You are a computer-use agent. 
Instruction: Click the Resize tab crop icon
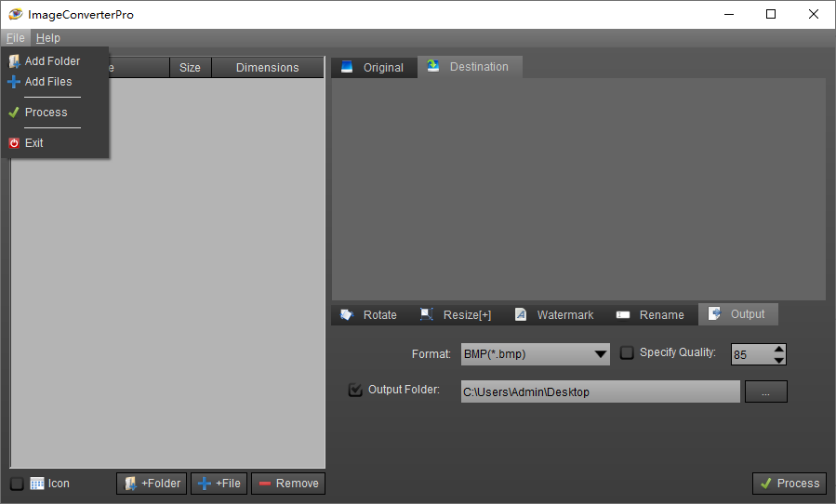[x=426, y=314]
